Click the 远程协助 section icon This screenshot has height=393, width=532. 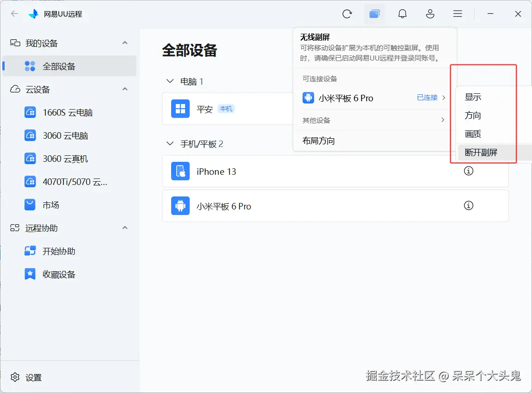click(x=15, y=228)
